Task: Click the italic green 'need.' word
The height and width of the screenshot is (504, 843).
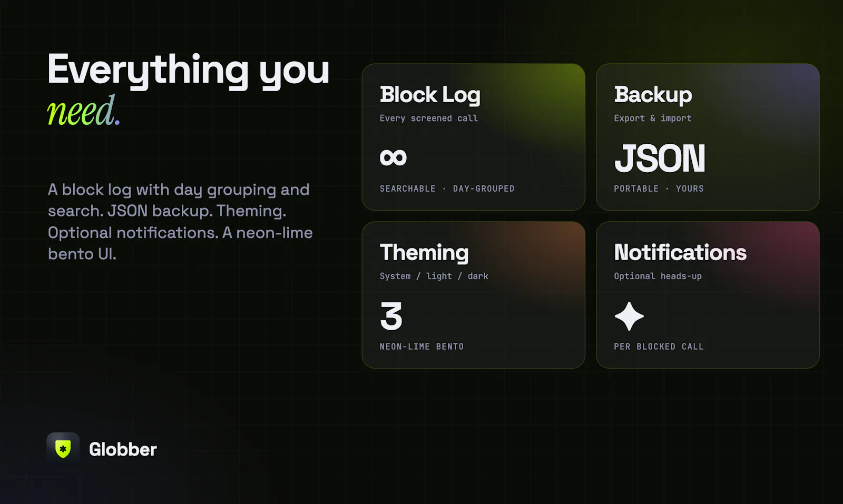Action: pyautogui.click(x=84, y=111)
